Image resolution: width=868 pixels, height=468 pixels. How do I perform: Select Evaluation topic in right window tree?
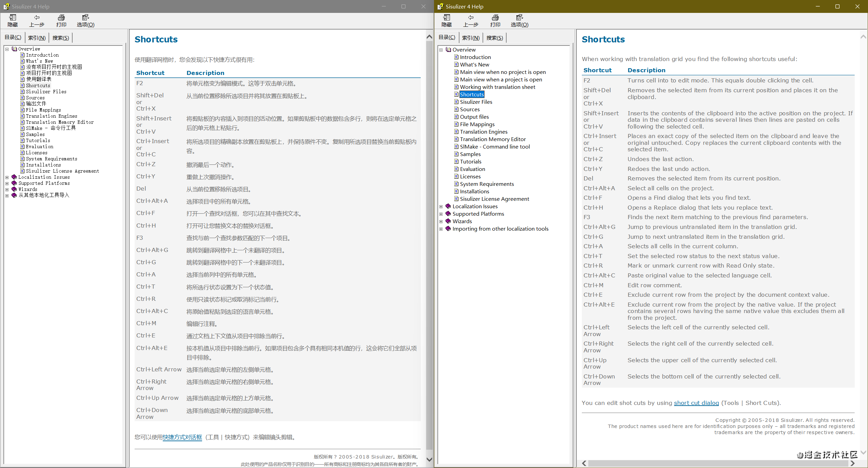tap(472, 169)
